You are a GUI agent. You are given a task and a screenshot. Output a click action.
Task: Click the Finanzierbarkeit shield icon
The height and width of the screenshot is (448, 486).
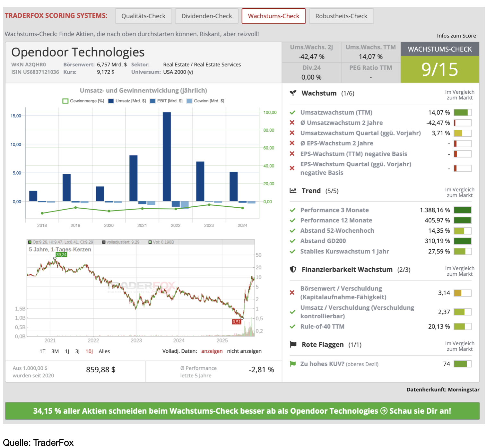(x=293, y=270)
